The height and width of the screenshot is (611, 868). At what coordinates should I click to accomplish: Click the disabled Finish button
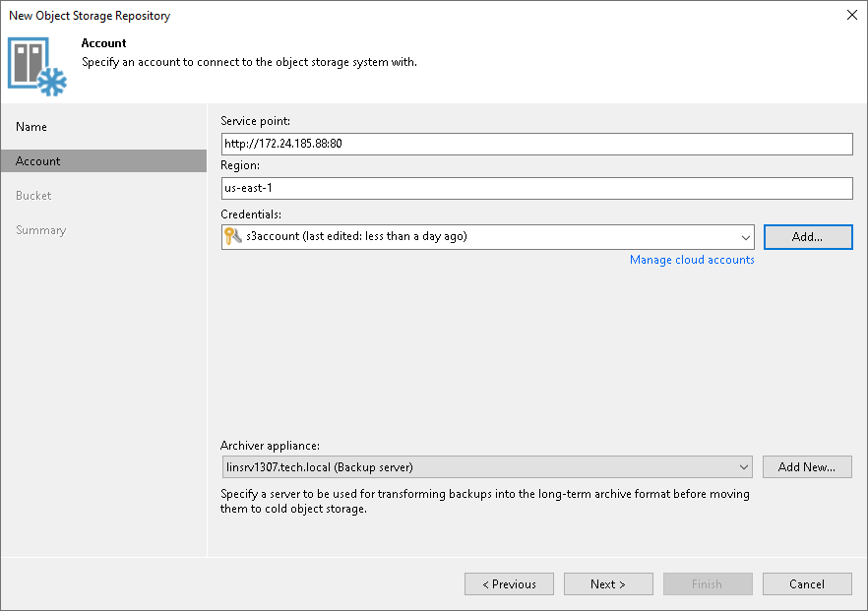coord(708,583)
